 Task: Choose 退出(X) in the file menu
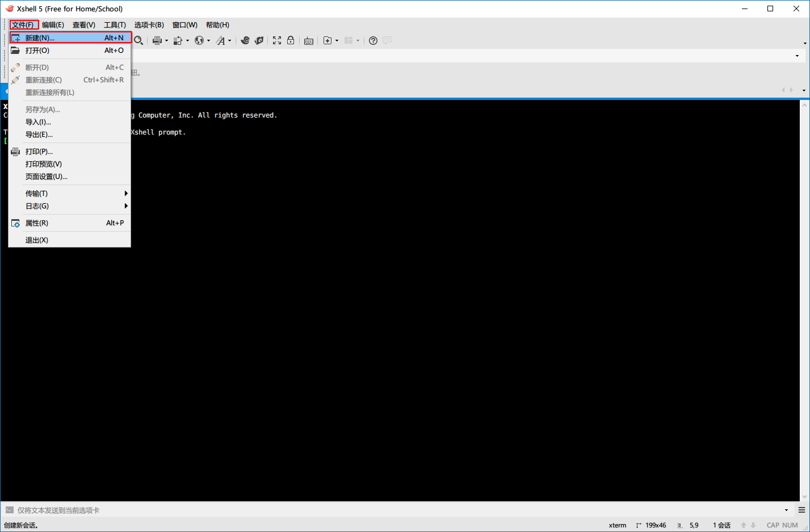click(x=37, y=240)
